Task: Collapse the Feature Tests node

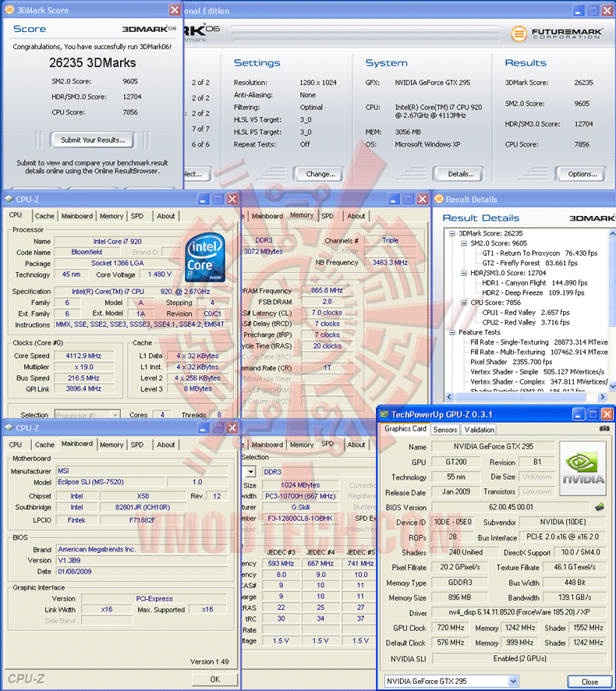Action: [x=452, y=333]
